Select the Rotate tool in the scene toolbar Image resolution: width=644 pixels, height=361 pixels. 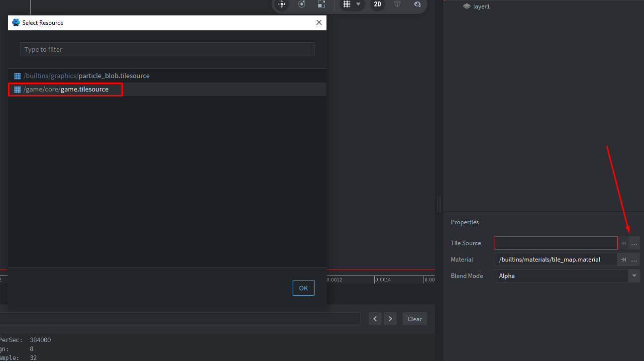click(302, 4)
